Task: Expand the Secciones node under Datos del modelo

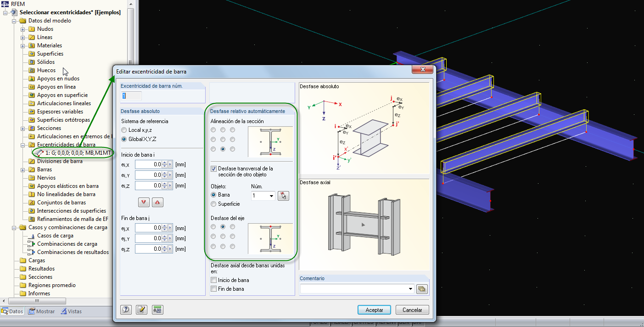Action: (23, 128)
